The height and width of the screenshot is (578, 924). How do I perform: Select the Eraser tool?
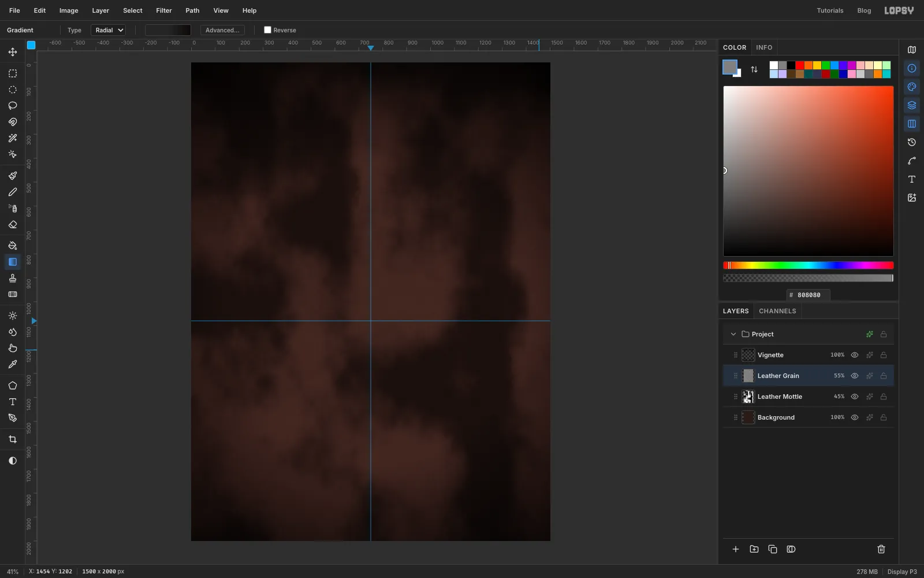pos(13,225)
